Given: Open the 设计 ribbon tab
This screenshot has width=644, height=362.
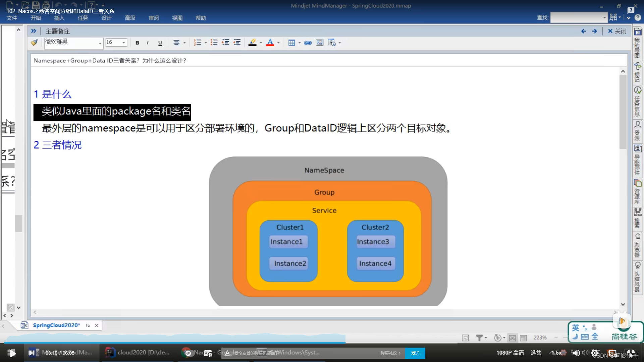Looking at the screenshot, I should 106,18.
